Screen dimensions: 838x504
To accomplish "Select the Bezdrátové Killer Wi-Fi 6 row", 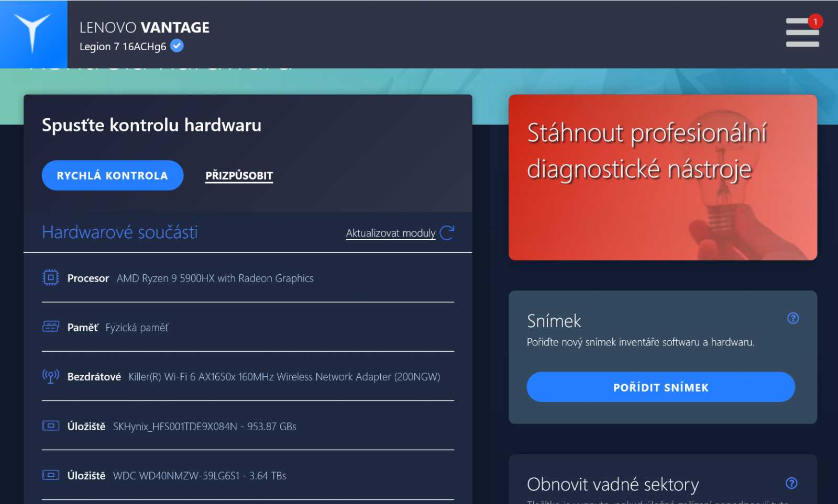I will pyautogui.click(x=248, y=376).
